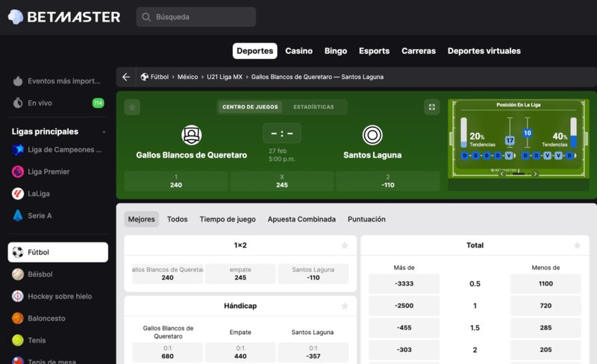This screenshot has width=597, height=364.
Task: Open En vivo live events
Action: 40,103
